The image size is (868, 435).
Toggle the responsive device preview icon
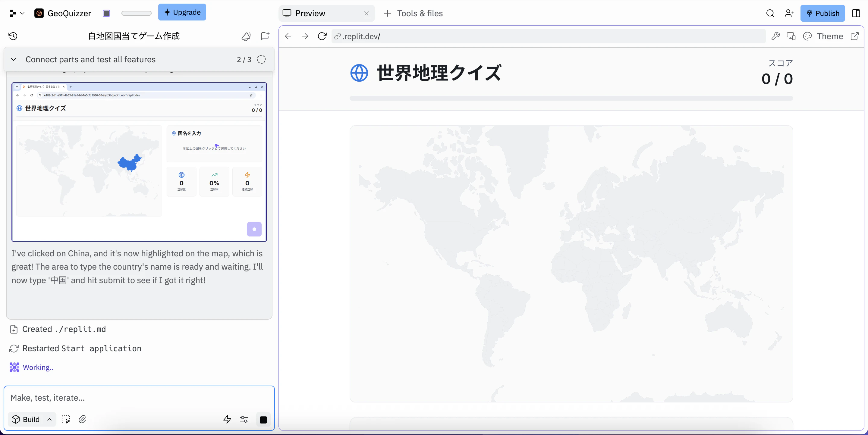coord(791,36)
